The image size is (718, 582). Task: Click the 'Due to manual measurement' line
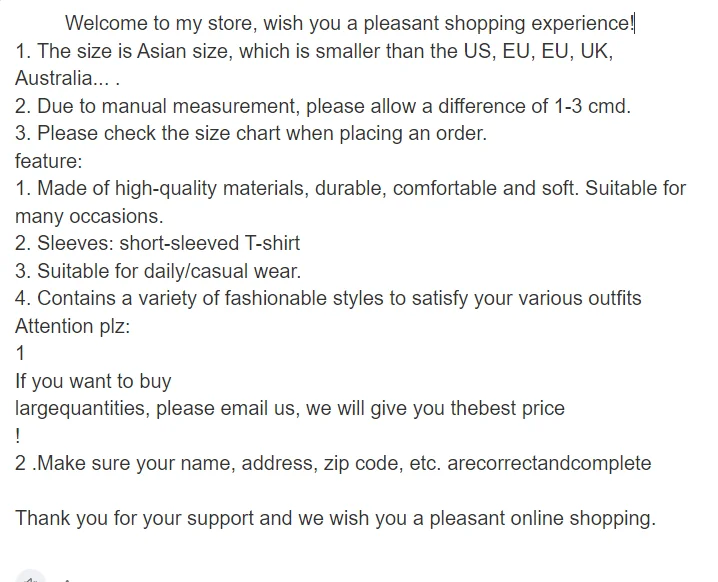pyautogui.click(x=323, y=106)
